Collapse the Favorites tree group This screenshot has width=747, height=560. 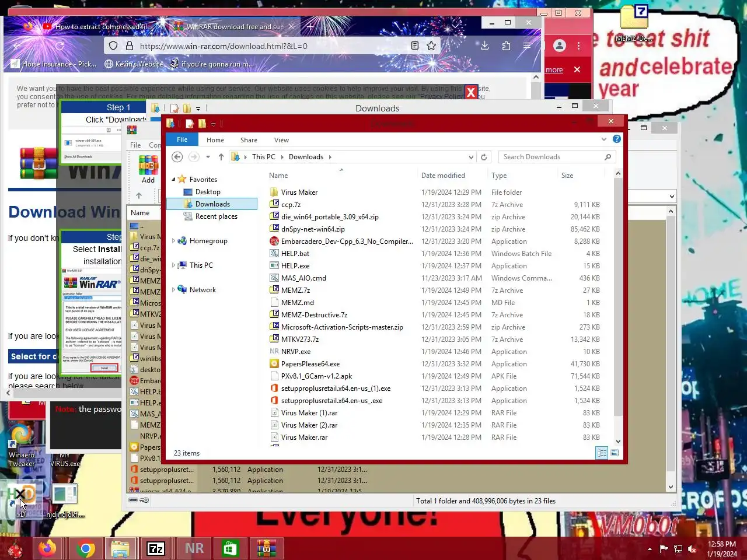(x=173, y=180)
